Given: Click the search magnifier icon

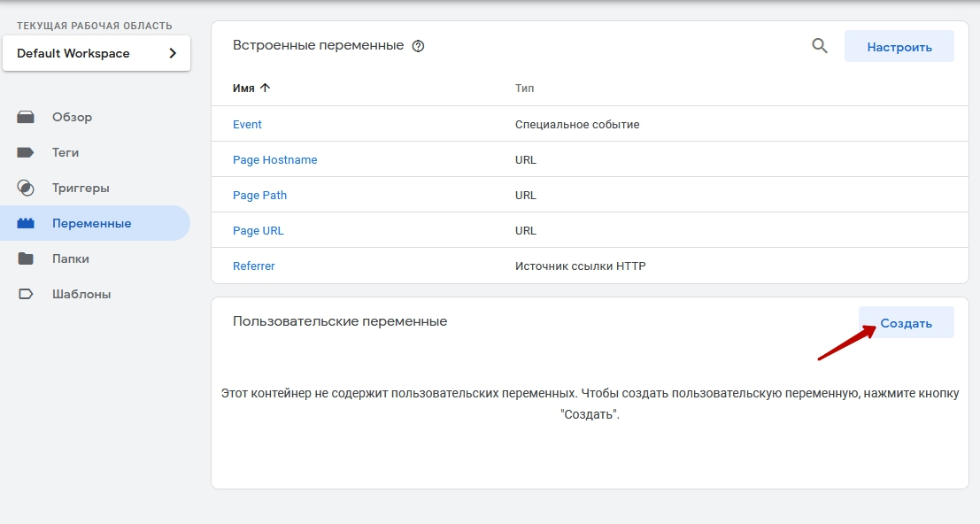Looking at the screenshot, I should (820, 46).
